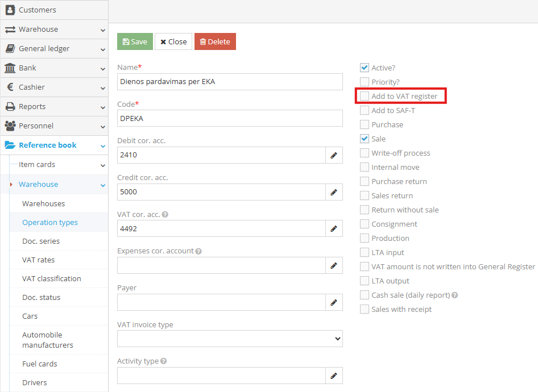The height and width of the screenshot is (392, 538).
Task: Check the Purchase checkbox
Action: point(364,124)
